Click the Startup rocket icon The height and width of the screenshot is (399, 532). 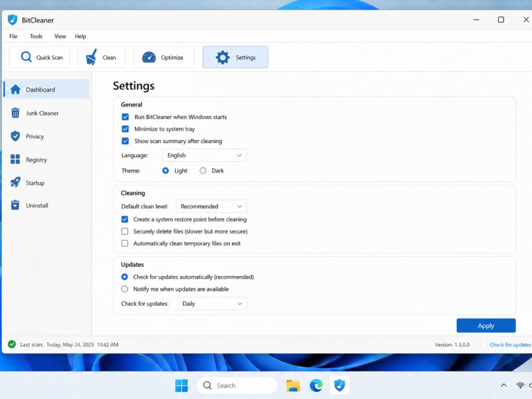(15, 182)
